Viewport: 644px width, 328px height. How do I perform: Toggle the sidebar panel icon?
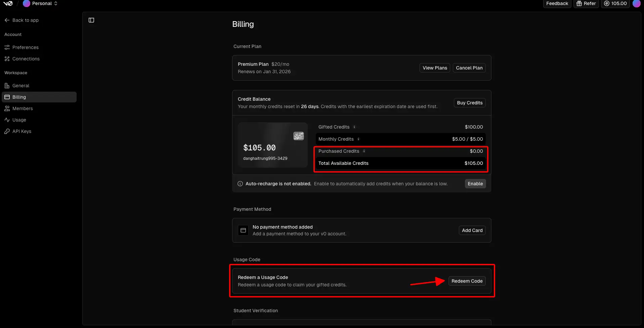(x=91, y=20)
